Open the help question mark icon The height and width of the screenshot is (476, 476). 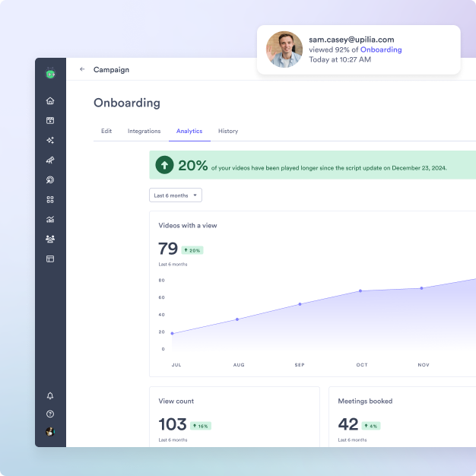point(50,414)
